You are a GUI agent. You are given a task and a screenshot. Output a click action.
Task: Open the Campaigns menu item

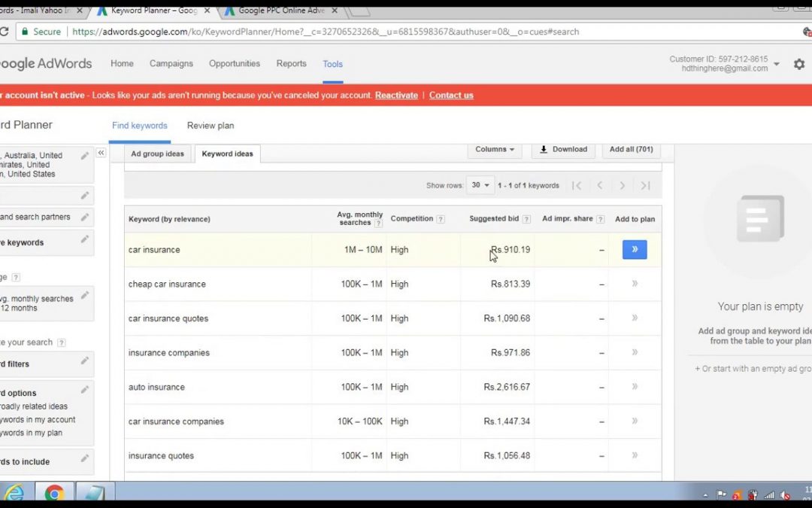tap(171, 63)
